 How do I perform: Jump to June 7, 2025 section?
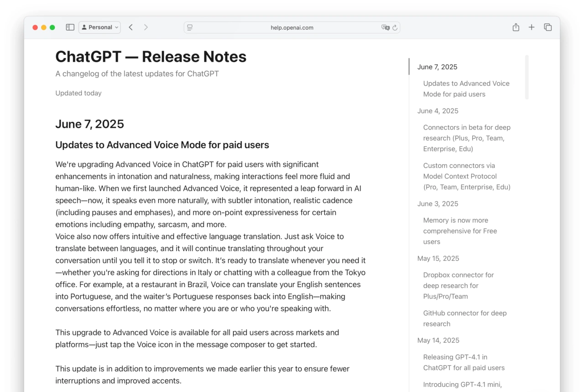point(437,67)
